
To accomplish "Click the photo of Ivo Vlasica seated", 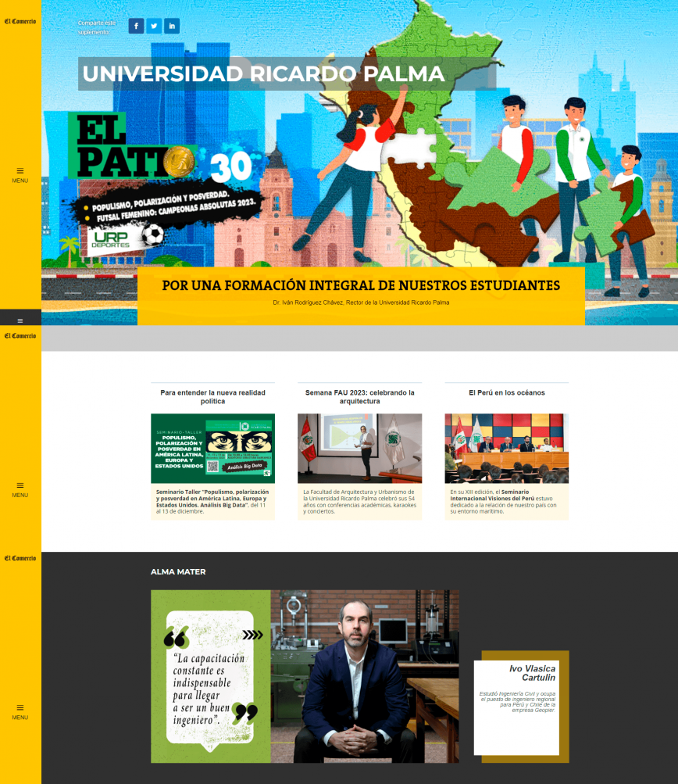I will [365, 676].
